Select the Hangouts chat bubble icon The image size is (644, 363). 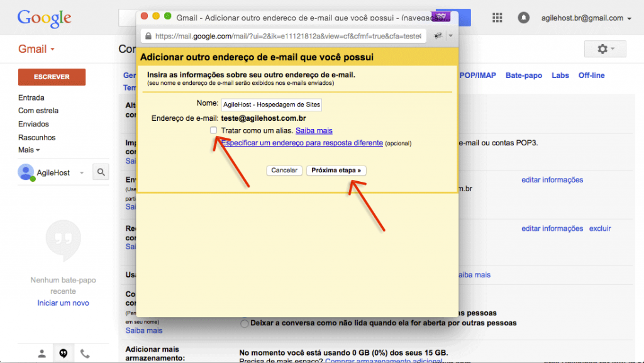click(x=64, y=353)
